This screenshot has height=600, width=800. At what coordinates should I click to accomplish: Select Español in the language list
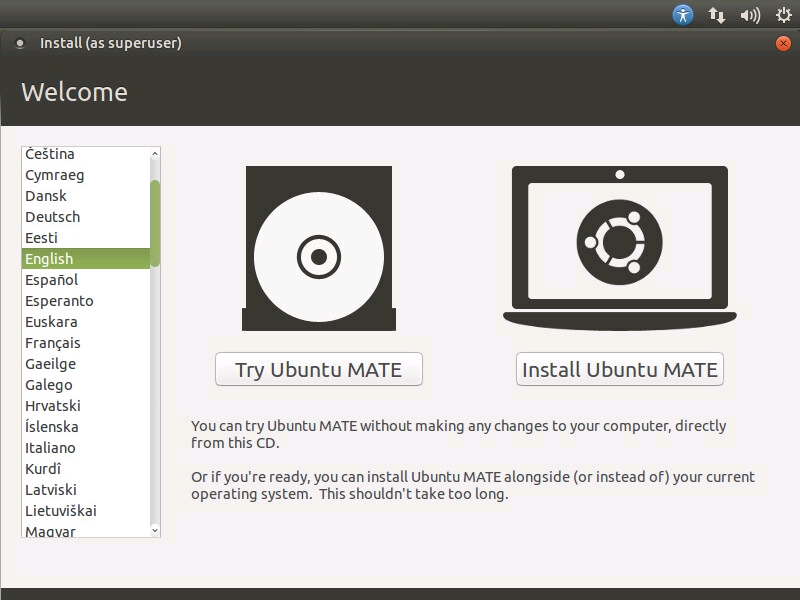pyautogui.click(x=86, y=280)
